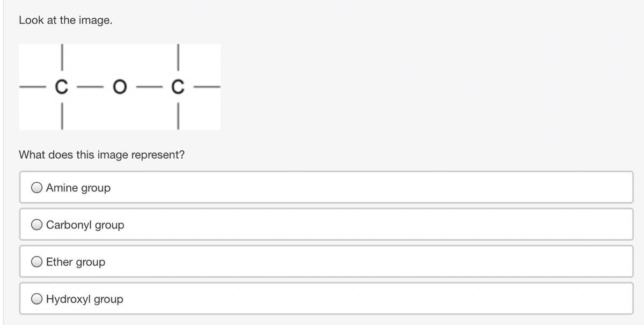Click the bond between left C and O
This screenshot has height=325, width=644.
click(90, 87)
